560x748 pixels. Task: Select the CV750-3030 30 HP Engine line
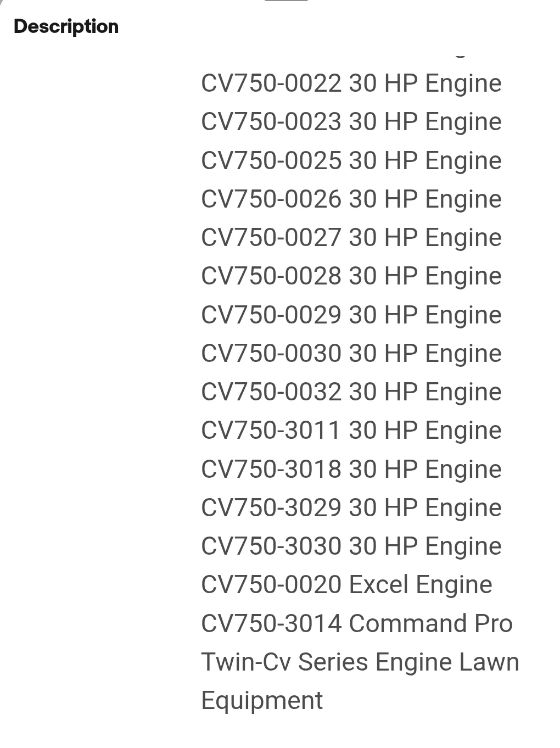351,546
